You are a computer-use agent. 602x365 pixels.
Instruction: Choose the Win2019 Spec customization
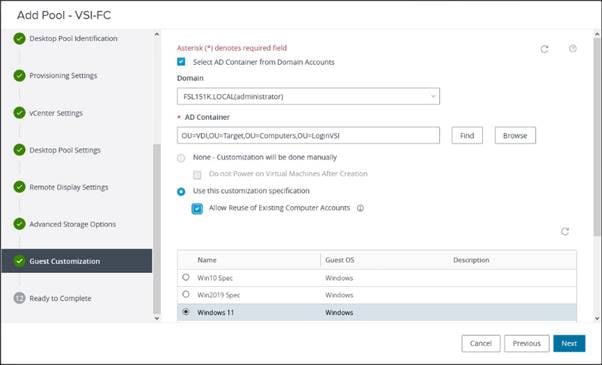186,294
